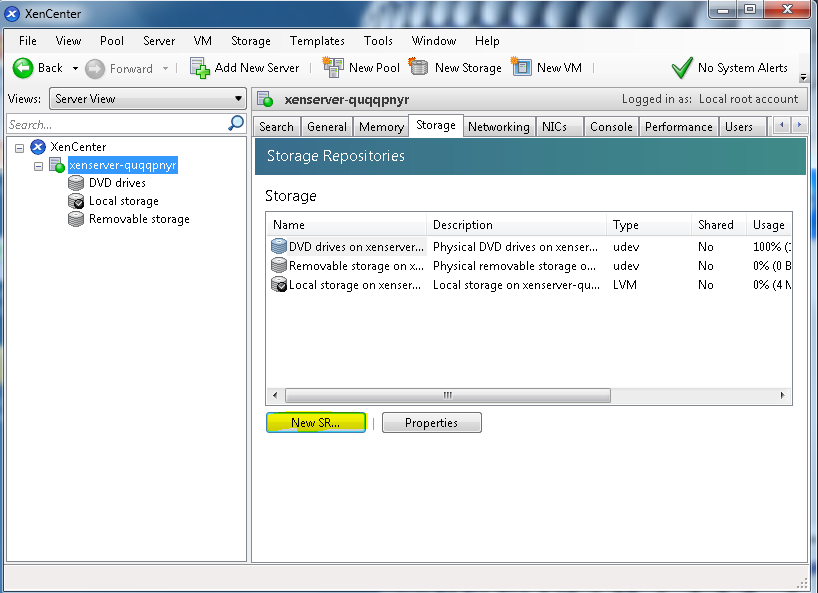Open the Back history dropdown arrow
Image resolution: width=818 pixels, height=593 pixels.
tap(75, 68)
